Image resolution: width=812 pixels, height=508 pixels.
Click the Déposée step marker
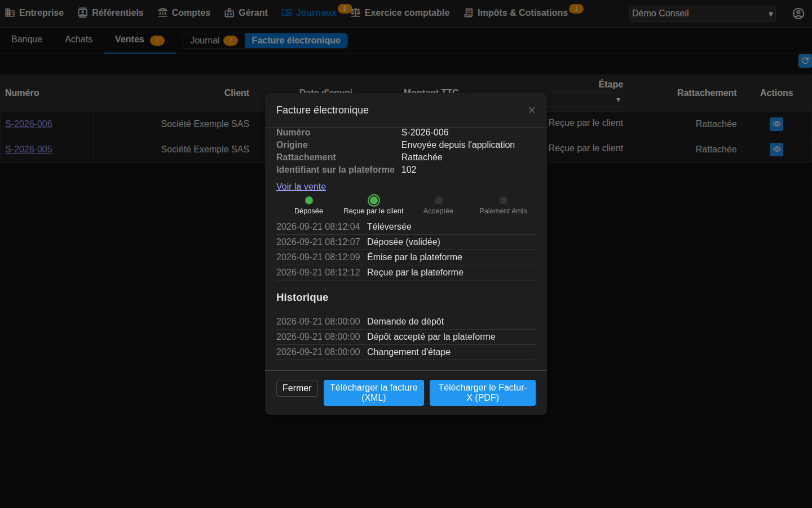tap(309, 200)
